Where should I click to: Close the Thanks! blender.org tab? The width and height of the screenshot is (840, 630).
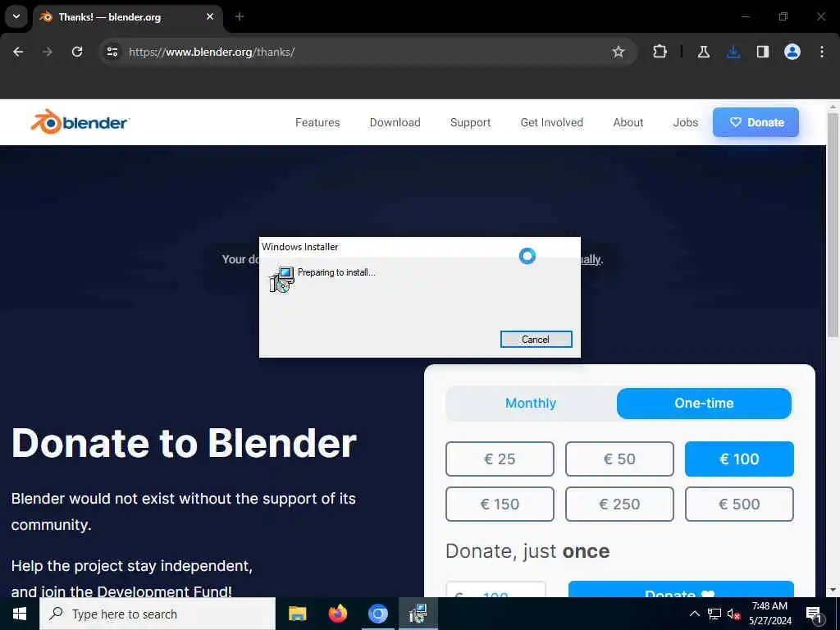pos(210,16)
